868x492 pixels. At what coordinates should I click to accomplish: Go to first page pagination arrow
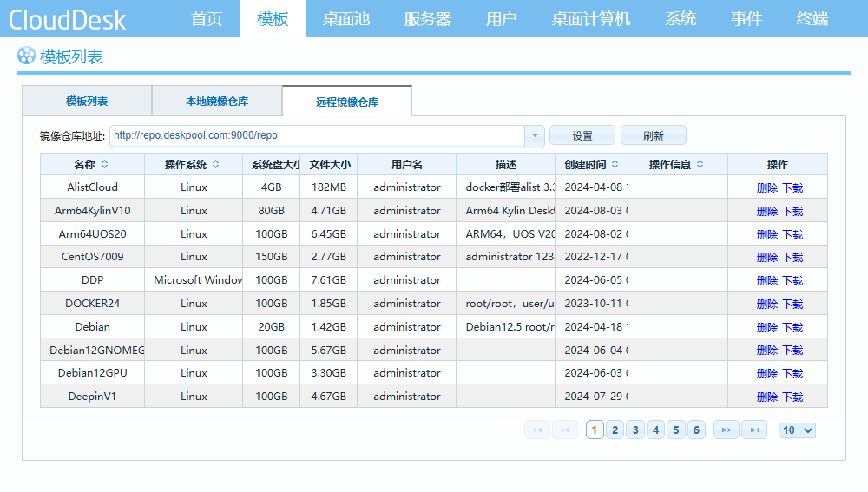pos(537,430)
